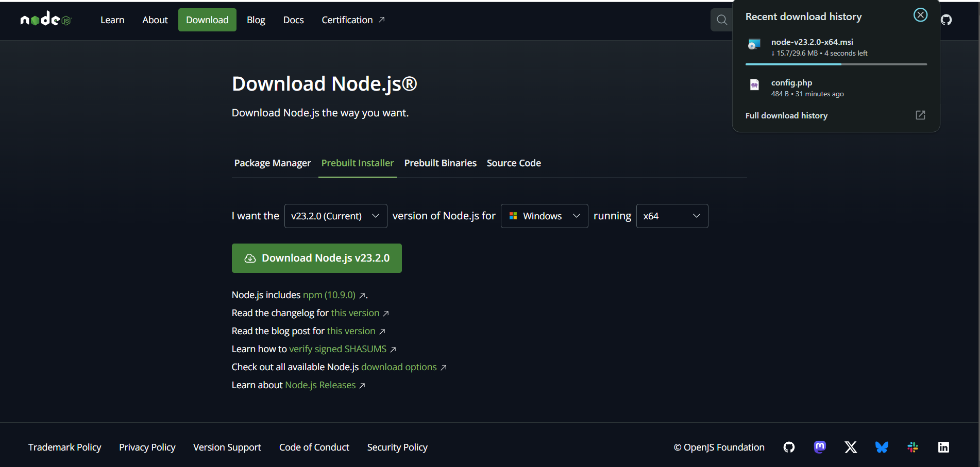
Task: Click external arrow after verify signed SHASUMS
Action: 393,350
